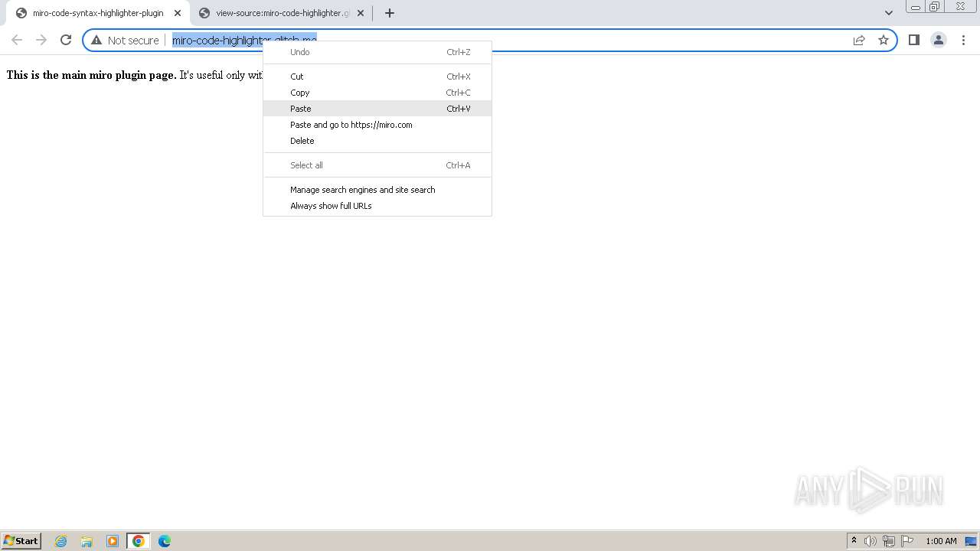
Task: Open the profile avatar menu
Action: tap(939, 40)
